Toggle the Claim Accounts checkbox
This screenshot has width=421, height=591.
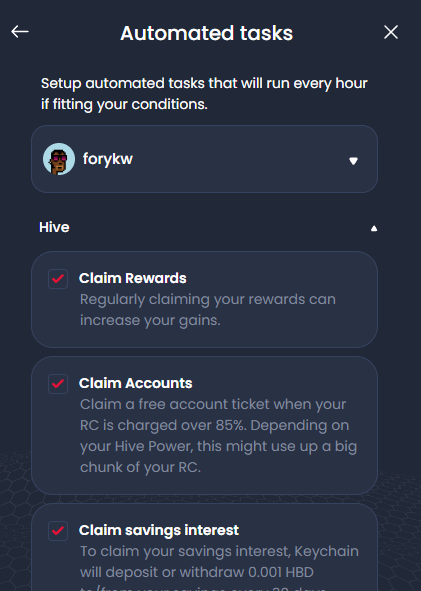[58, 384]
